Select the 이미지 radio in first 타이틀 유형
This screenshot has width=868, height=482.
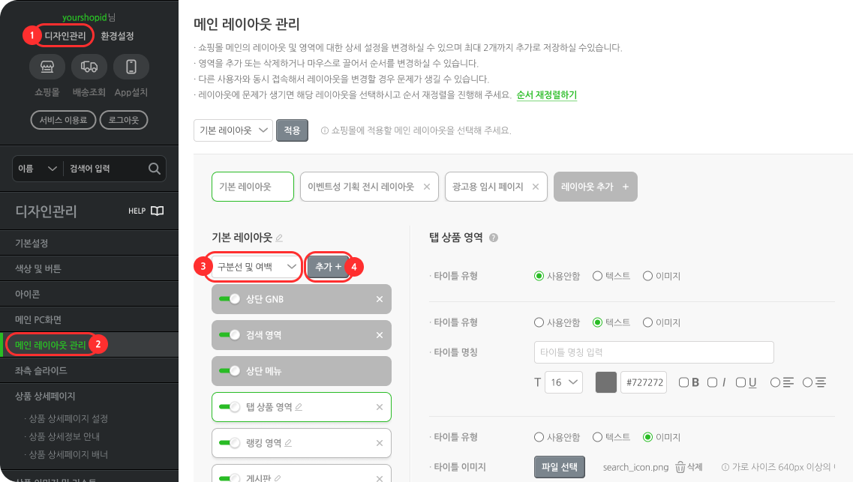coord(647,276)
